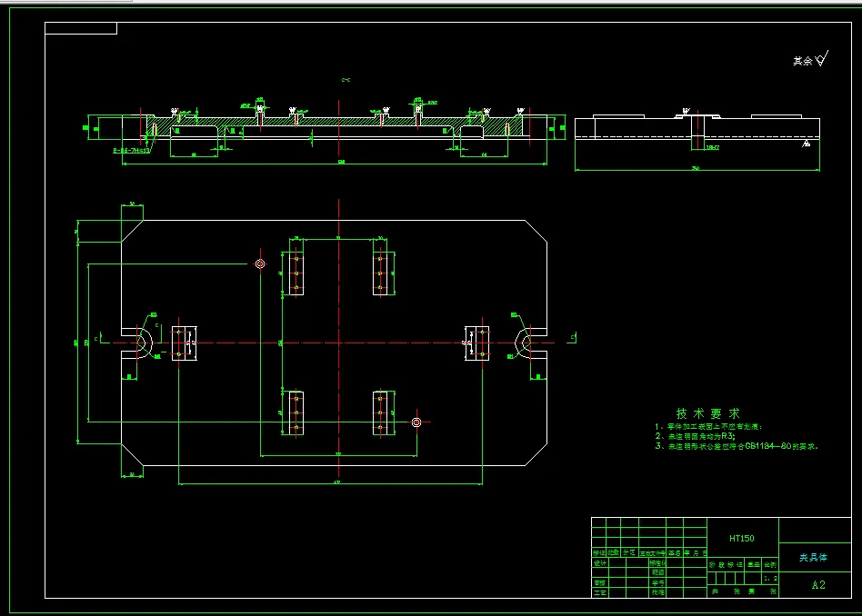Click the empty box at frame's top-left corner
This screenshot has width=862, height=616.
pos(81,28)
